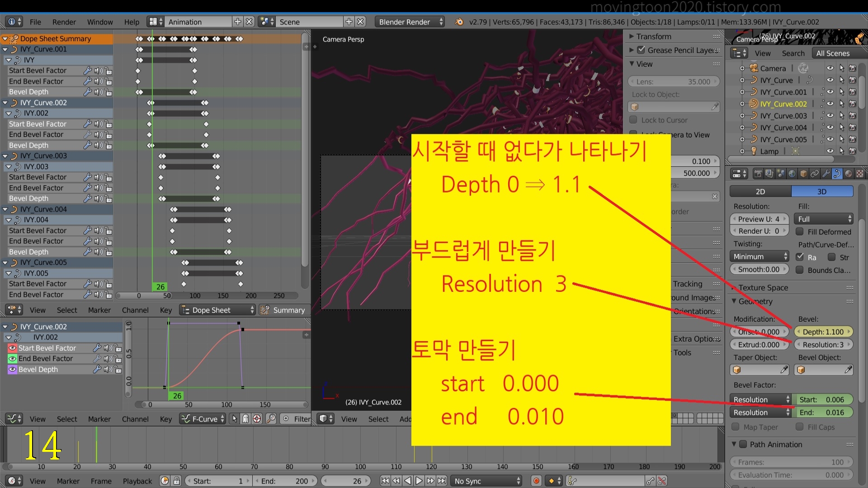Click the Bevel Depth 1.100 slider field
The width and height of the screenshot is (868, 488).
(x=823, y=332)
